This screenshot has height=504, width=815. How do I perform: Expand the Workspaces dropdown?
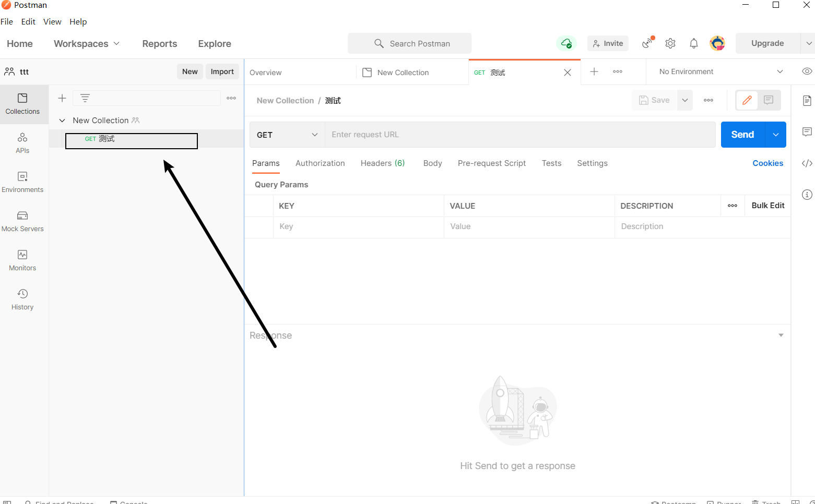(87, 44)
